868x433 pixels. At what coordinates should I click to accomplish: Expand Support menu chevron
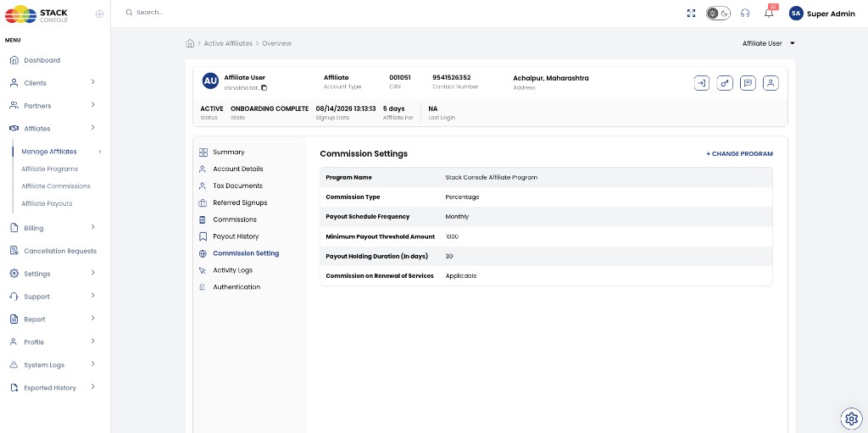click(92, 295)
